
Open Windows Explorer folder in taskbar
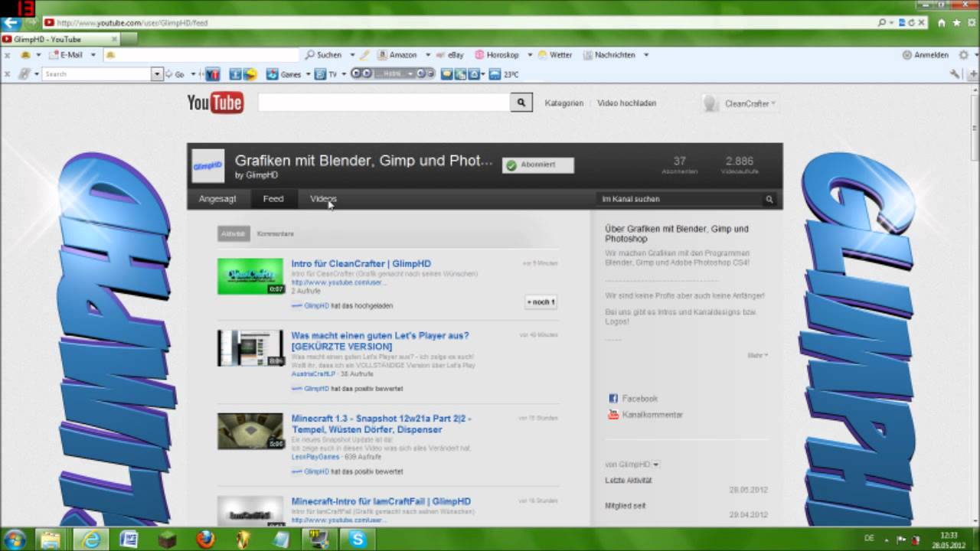51,540
